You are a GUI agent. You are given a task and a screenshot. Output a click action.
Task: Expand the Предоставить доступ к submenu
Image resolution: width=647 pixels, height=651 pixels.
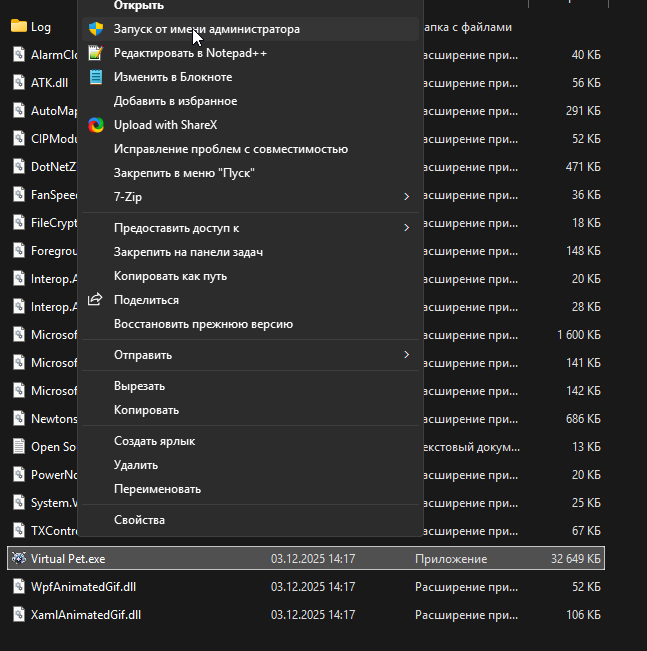(406, 228)
